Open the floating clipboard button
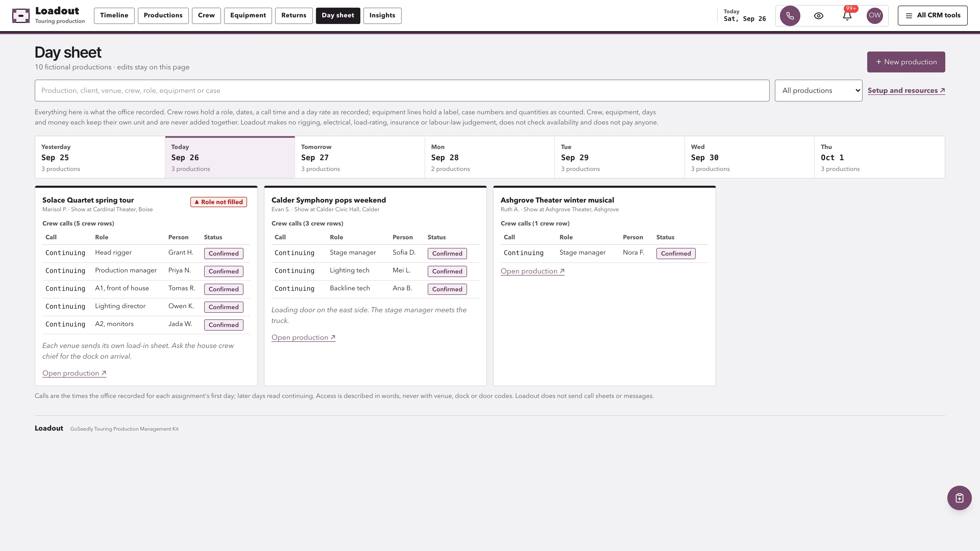 959,498
